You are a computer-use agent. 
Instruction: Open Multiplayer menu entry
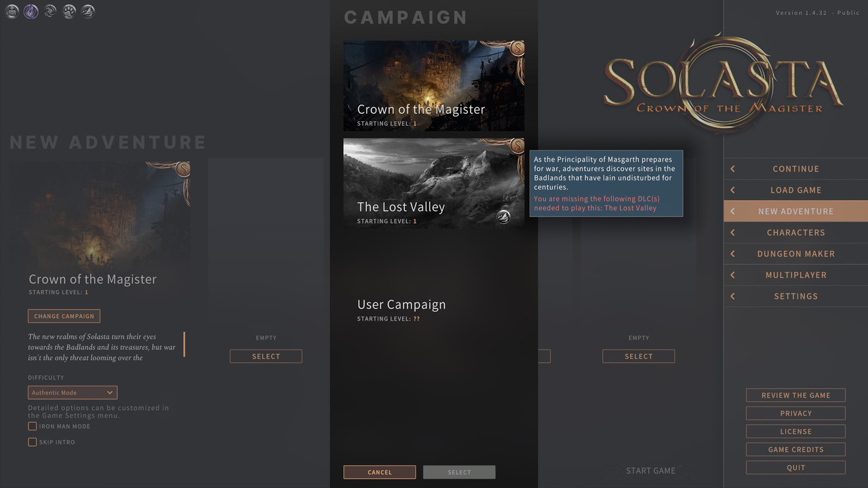click(x=795, y=275)
